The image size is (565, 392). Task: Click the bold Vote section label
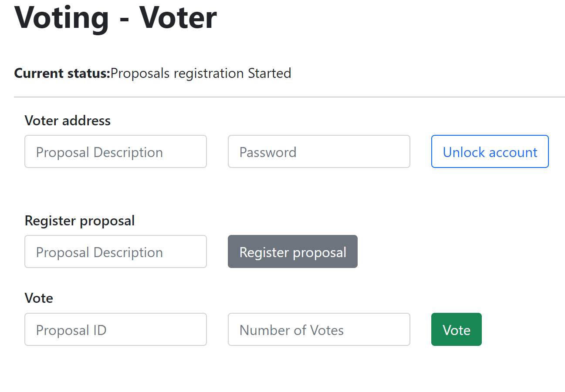coord(39,298)
